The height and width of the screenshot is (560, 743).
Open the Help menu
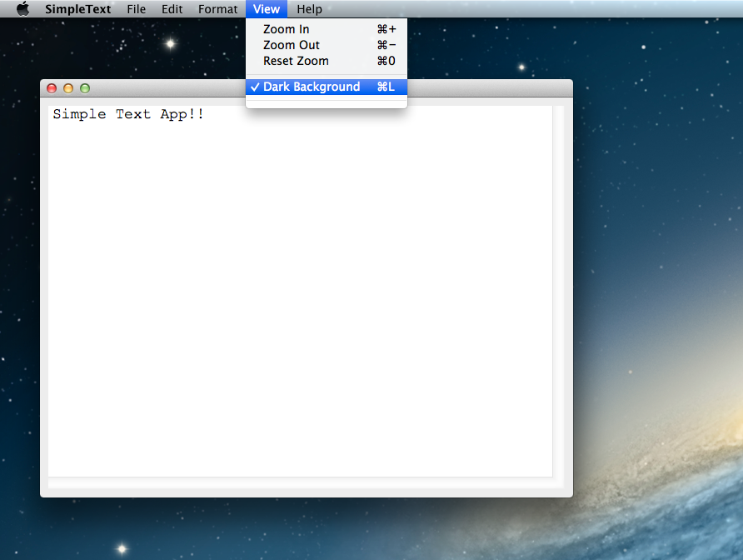(309, 9)
